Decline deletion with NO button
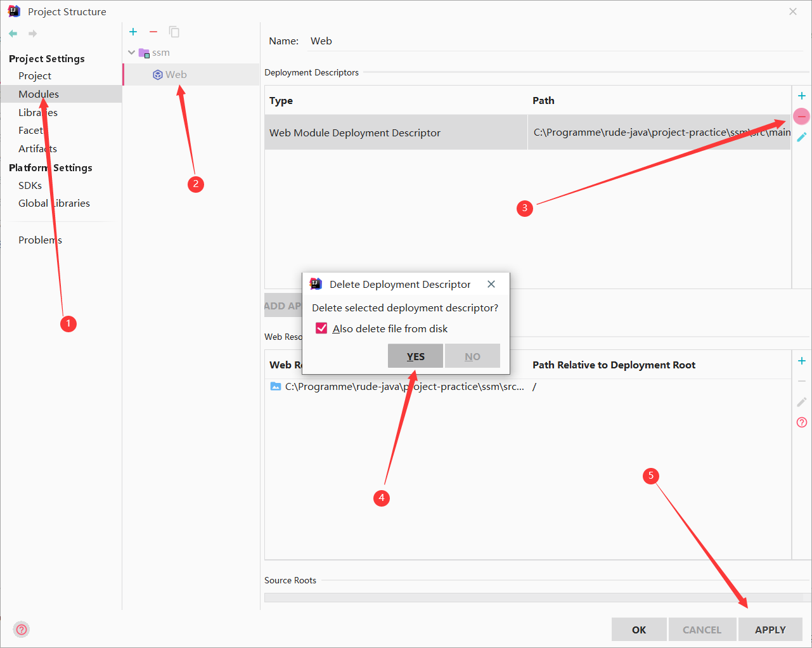This screenshot has height=648, width=812. (472, 356)
